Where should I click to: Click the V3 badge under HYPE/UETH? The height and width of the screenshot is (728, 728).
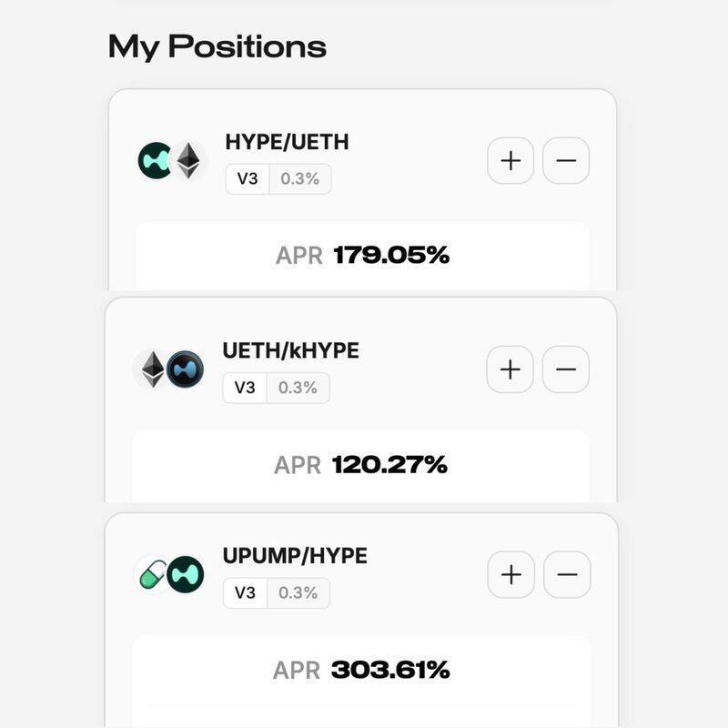pyautogui.click(x=248, y=179)
